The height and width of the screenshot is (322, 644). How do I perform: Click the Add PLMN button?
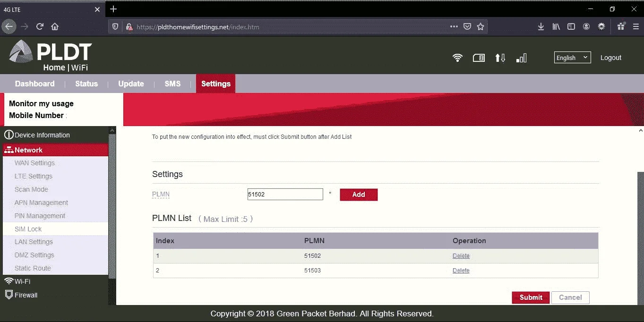click(359, 195)
